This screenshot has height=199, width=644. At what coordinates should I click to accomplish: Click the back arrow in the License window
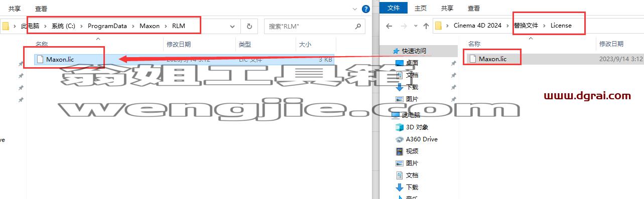[x=390, y=26]
